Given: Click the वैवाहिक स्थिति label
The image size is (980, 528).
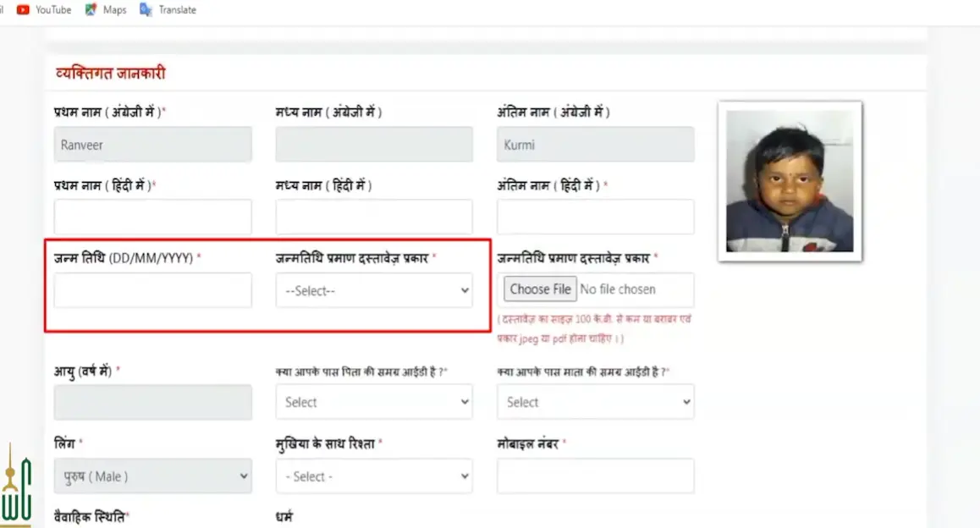Looking at the screenshot, I should pyautogui.click(x=91, y=517).
